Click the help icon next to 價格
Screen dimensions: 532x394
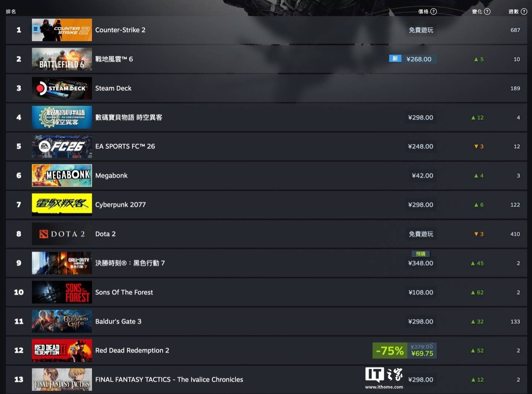[434, 11]
